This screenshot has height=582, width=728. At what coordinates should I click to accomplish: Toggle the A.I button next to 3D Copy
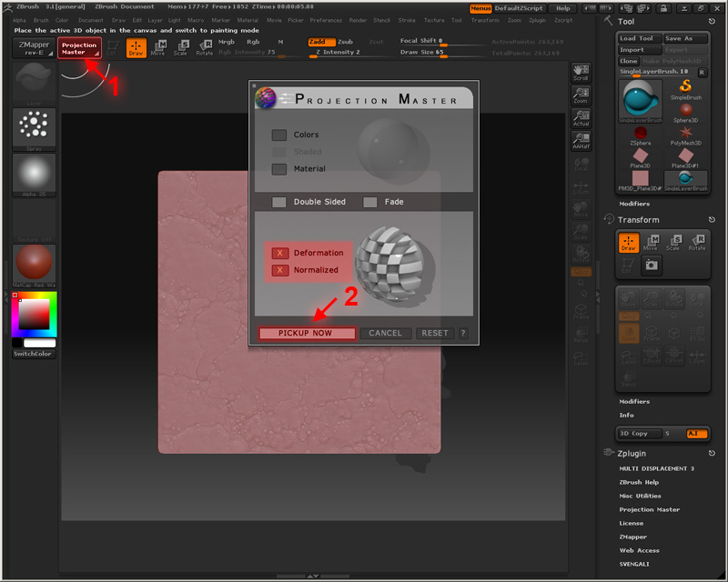click(696, 434)
